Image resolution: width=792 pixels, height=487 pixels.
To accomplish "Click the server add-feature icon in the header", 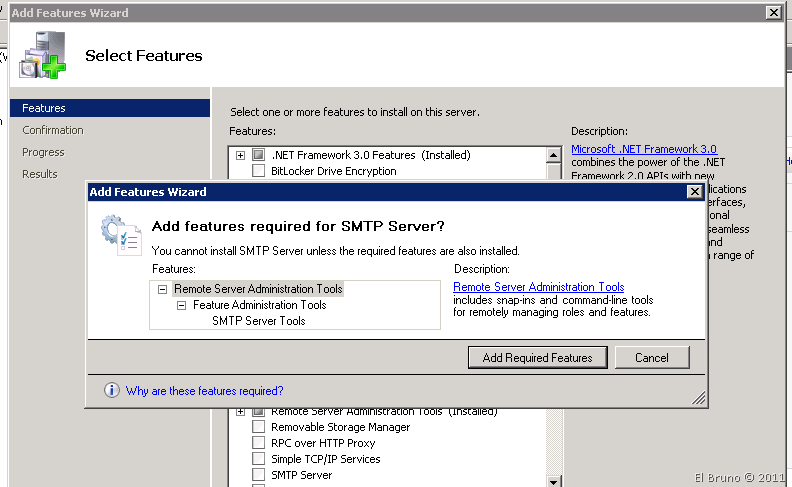I will pos(41,56).
